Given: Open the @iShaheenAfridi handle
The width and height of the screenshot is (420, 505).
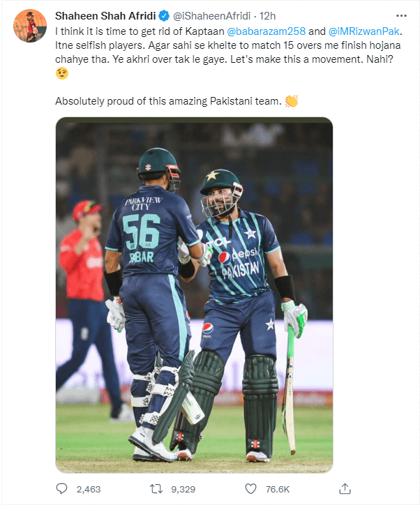Looking at the screenshot, I should [x=211, y=16].
